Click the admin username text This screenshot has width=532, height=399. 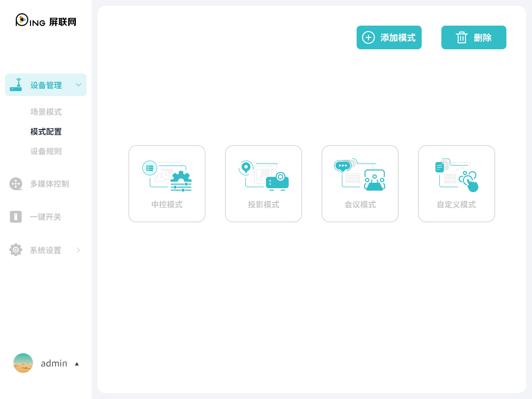(x=54, y=364)
